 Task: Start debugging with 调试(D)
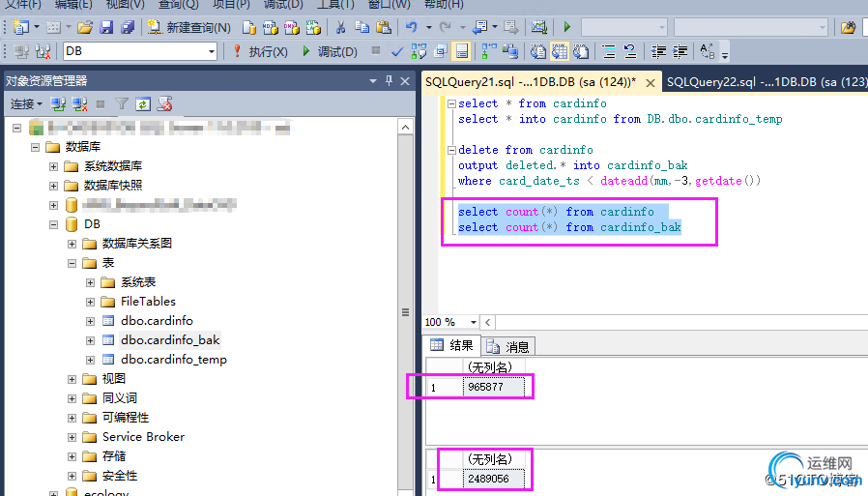point(330,51)
